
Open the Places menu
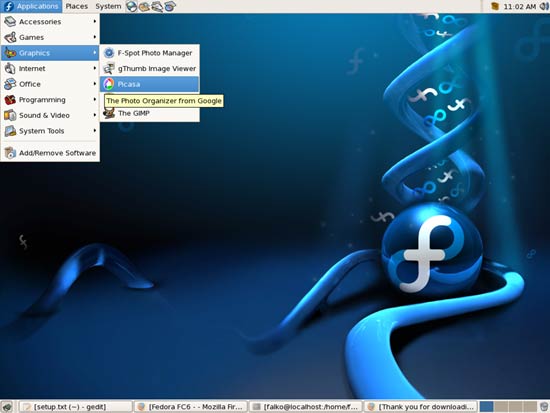(76, 6)
